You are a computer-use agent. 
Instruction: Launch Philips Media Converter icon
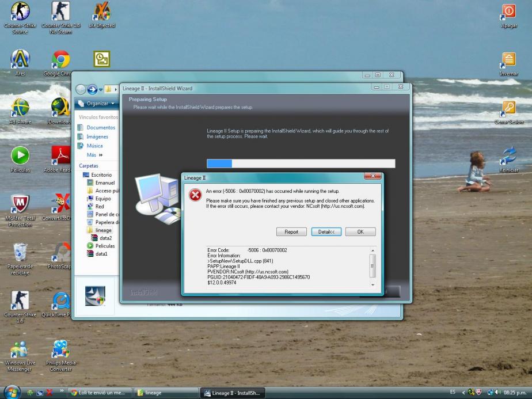(60, 356)
